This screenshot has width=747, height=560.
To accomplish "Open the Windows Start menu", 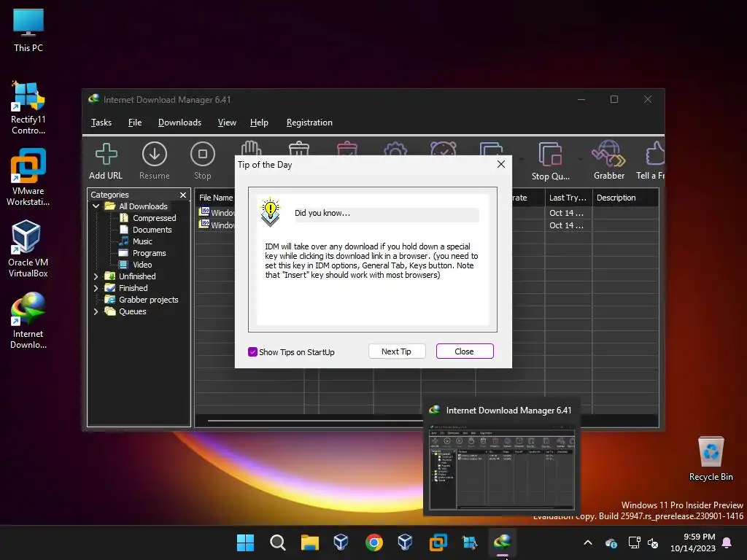I will [x=245, y=542].
